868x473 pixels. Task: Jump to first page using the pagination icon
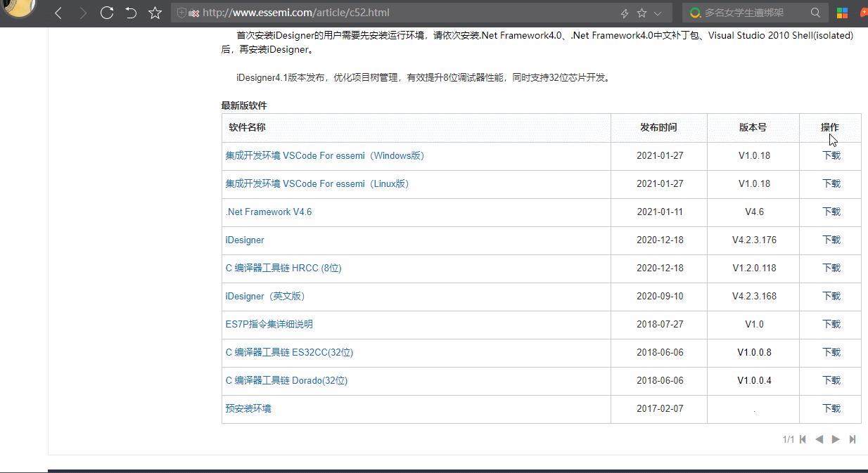point(803,439)
